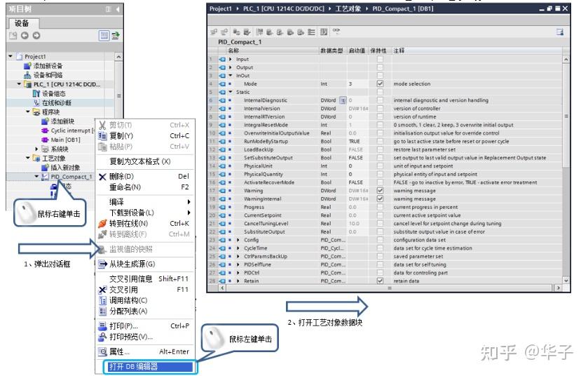Click the go online icon beside 转到在线(N)
Screen dimensions: 588x376
(x=102, y=224)
